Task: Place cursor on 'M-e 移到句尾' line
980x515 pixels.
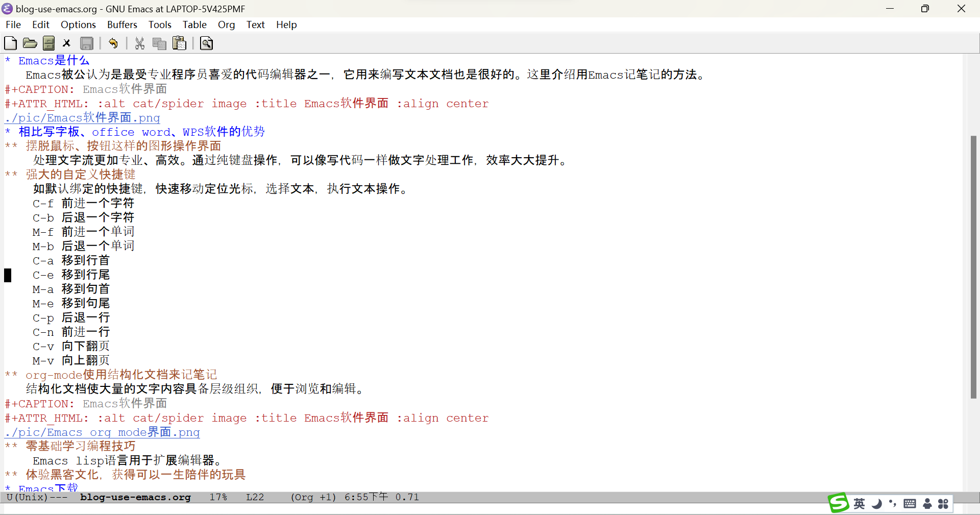Action: tap(71, 304)
